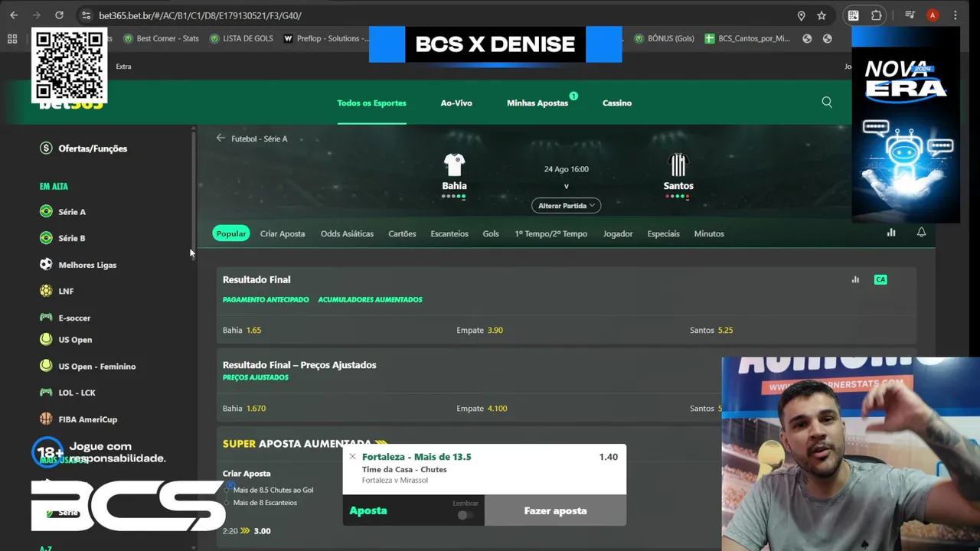
Task: Open the bet365 search magnifier
Action: coord(827,103)
